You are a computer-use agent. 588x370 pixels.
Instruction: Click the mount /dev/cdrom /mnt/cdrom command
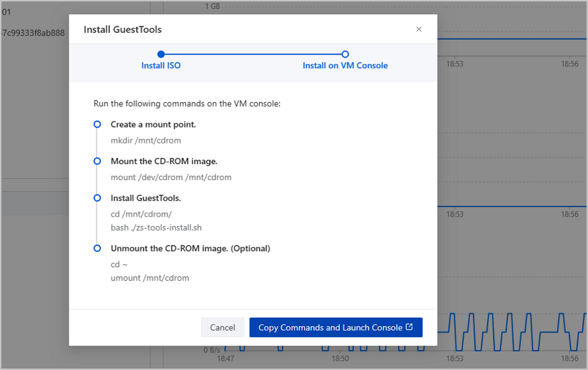[171, 177]
